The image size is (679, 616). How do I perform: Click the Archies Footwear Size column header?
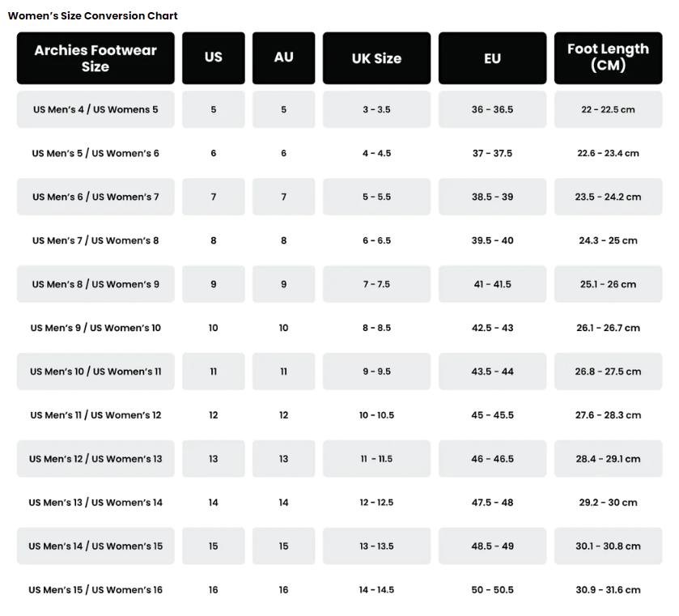coord(95,58)
